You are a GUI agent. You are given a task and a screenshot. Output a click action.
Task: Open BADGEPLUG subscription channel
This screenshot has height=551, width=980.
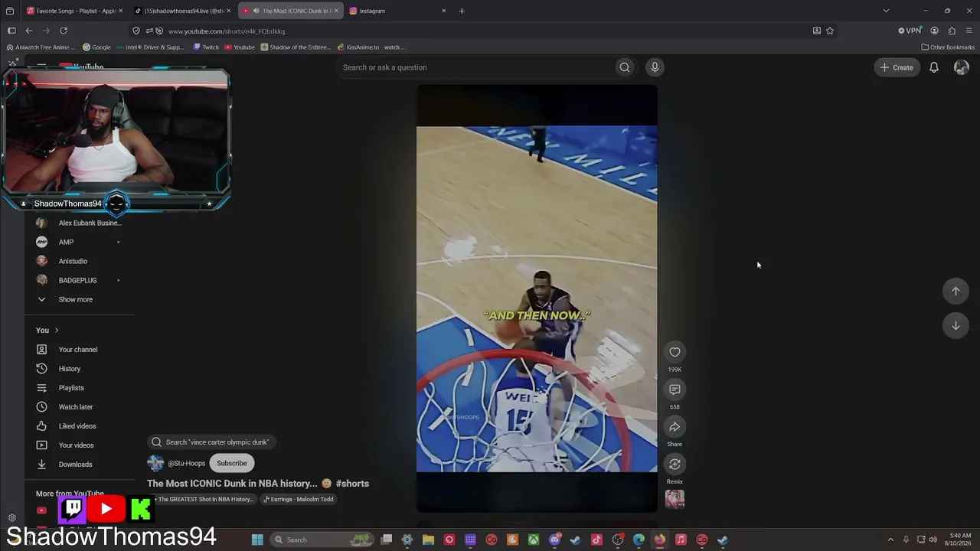(x=77, y=280)
